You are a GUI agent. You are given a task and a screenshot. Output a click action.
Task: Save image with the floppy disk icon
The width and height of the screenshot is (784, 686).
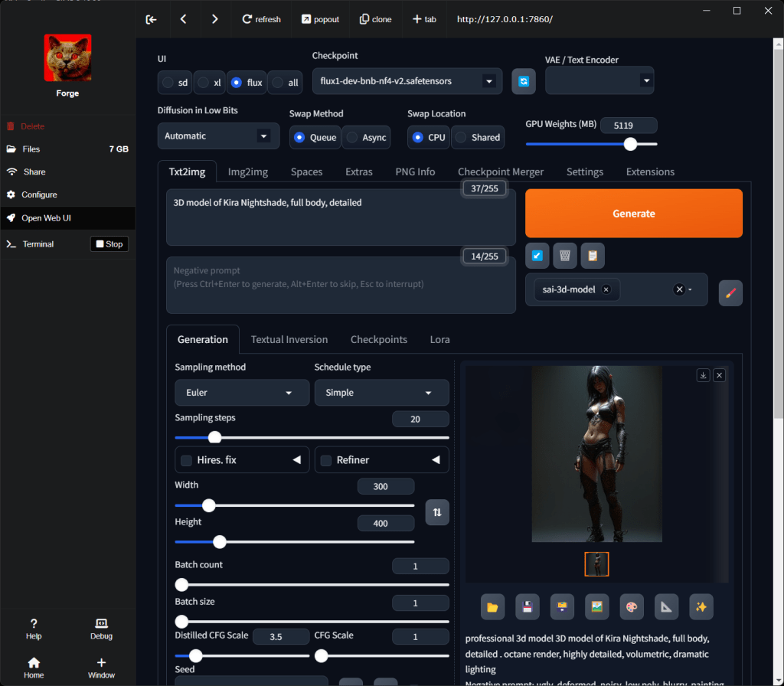tap(527, 606)
